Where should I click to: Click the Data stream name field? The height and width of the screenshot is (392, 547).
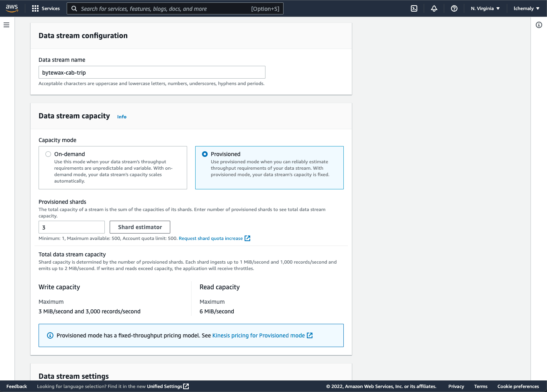pyautogui.click(x=152, y=72)
